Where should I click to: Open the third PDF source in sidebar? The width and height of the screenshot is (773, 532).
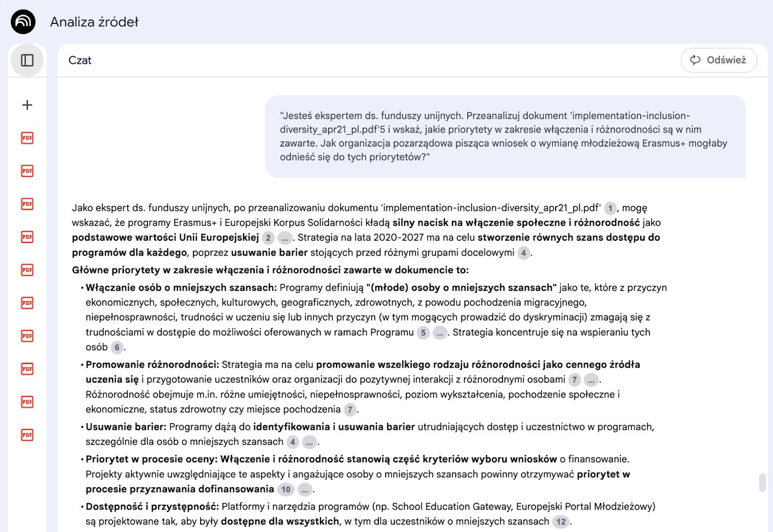[27, 204]
